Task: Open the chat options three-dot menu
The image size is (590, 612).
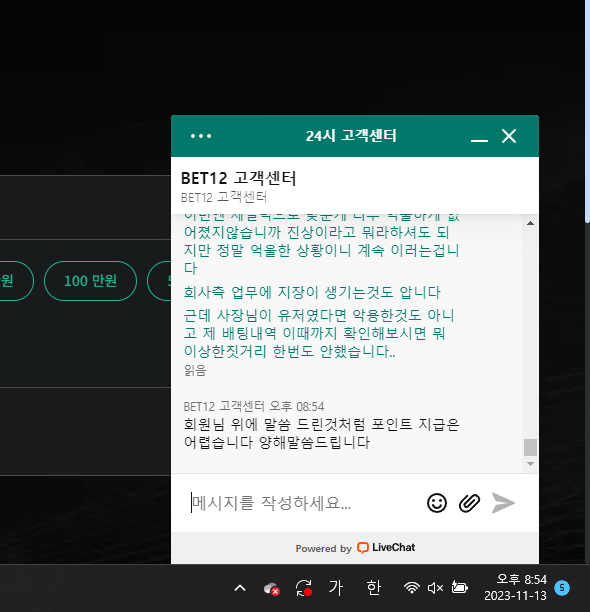Action: tap(201, 136)
